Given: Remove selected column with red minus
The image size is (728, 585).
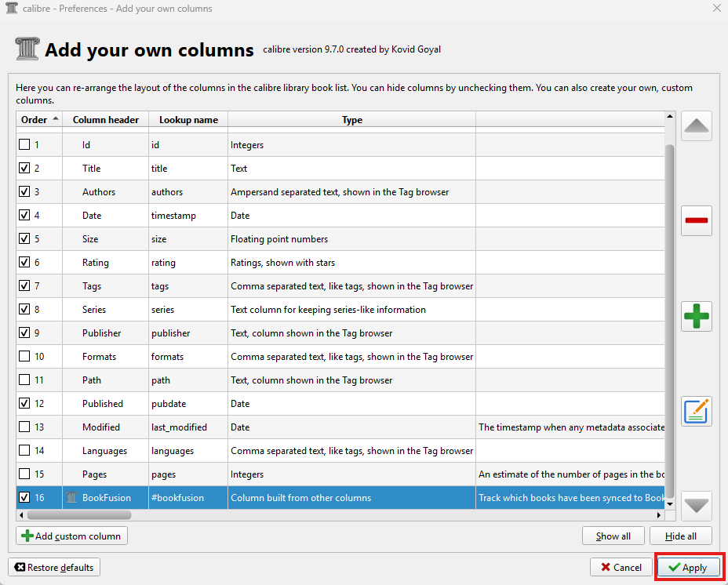Looking at the screenshot, I should [696, 220].
